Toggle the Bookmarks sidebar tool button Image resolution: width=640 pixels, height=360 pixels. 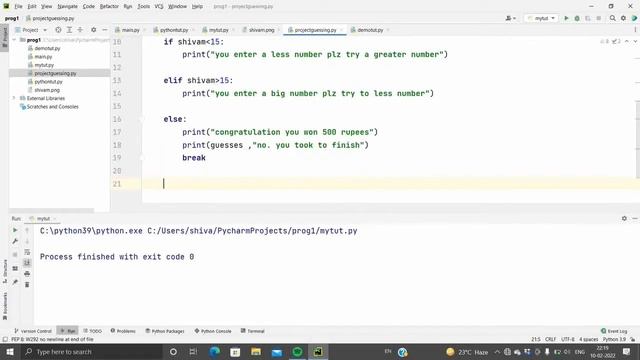point(4,306)
